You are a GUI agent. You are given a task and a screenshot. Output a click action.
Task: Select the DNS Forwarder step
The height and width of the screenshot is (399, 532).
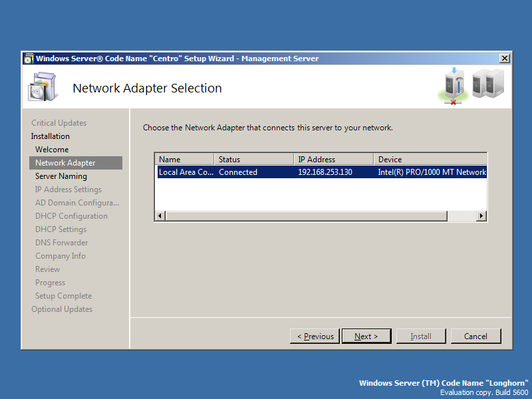coord(62,243)
